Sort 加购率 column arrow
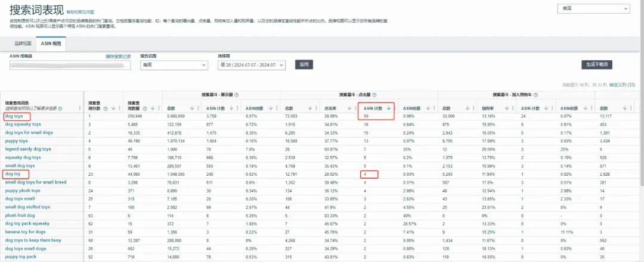Screen dimensions: 644x262 coord(506,108)
